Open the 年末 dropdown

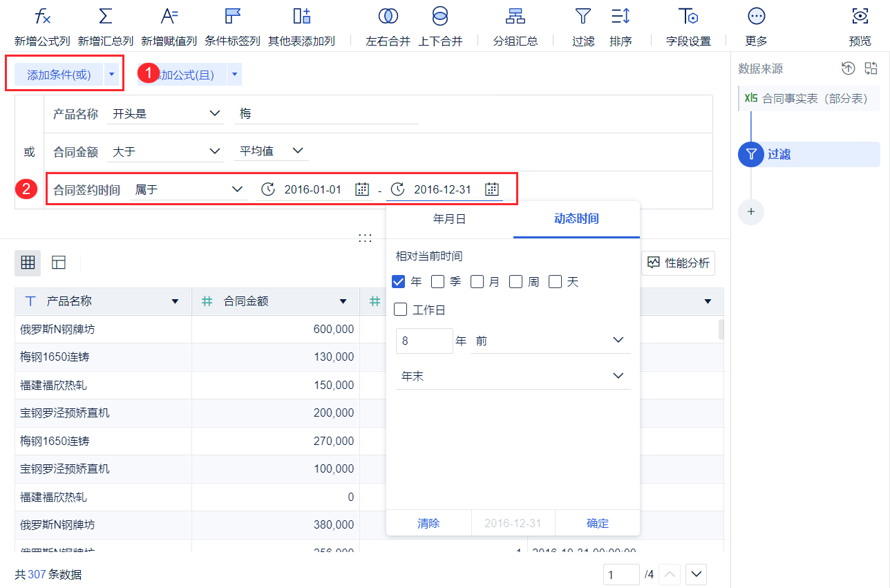(513, 376)
